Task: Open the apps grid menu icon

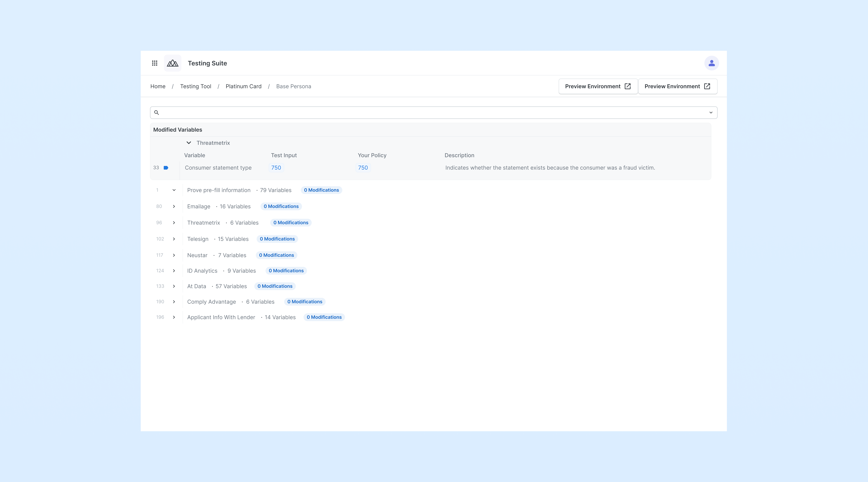Action: [x=155, y=63]
